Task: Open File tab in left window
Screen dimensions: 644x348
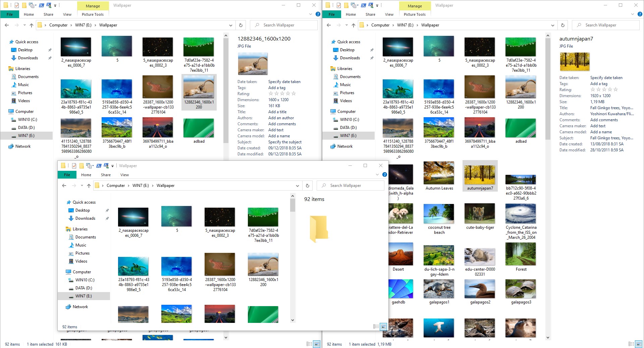Action: coord(10,14)
